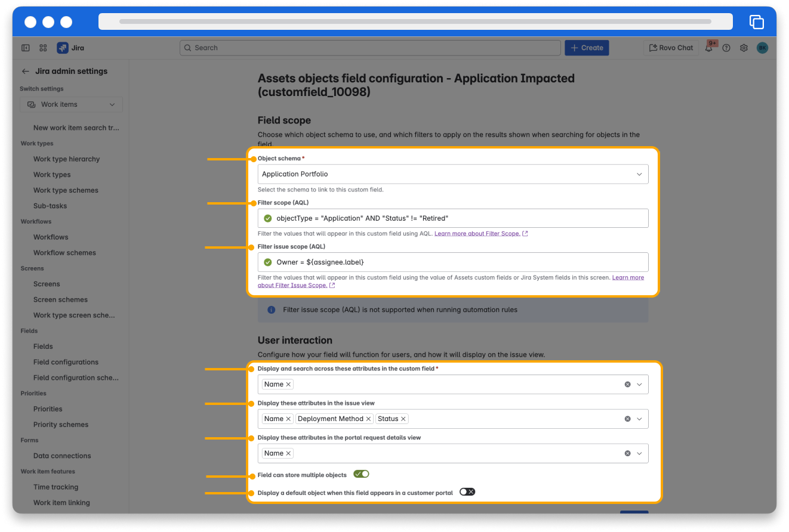Clear all display and search attributes
The image size is (789, 532).
627,385
